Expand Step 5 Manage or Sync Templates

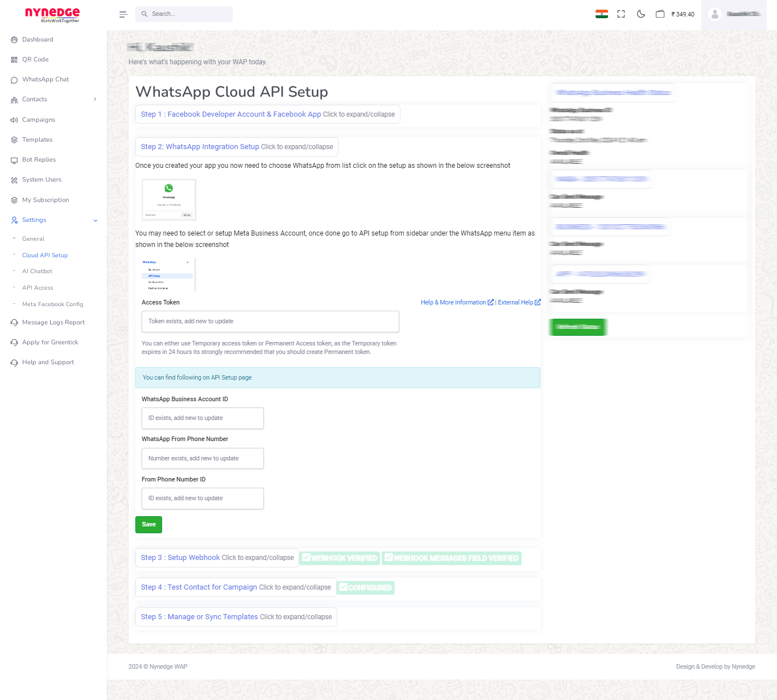237,617
